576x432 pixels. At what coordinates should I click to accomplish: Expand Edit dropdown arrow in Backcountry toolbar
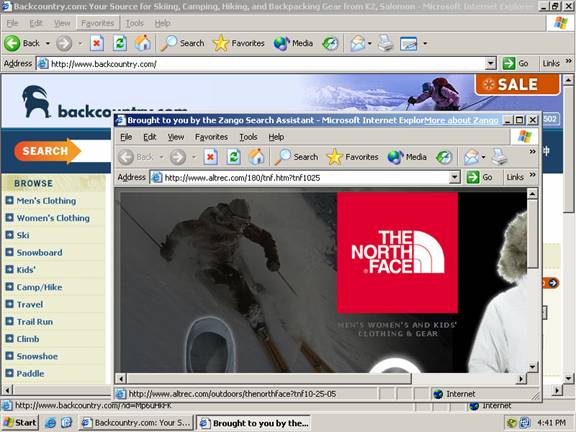tap(425, 43)
